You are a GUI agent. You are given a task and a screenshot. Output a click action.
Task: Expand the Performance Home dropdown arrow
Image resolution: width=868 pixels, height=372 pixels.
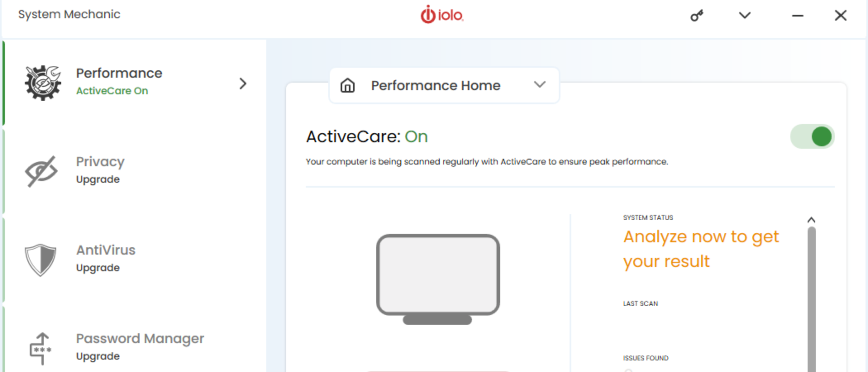(x=540, y=85)
